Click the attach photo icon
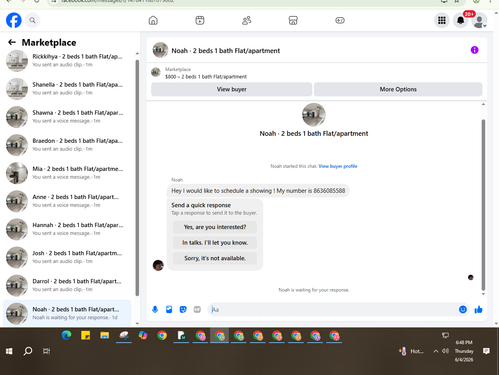Viewport: 499px width, 375px height. tap(169, 310)
